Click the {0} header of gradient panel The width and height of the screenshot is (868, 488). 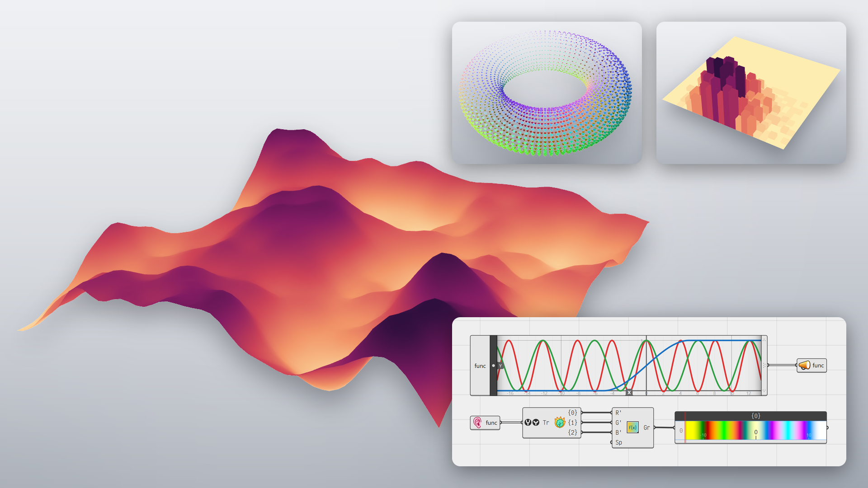click(755, 416)
